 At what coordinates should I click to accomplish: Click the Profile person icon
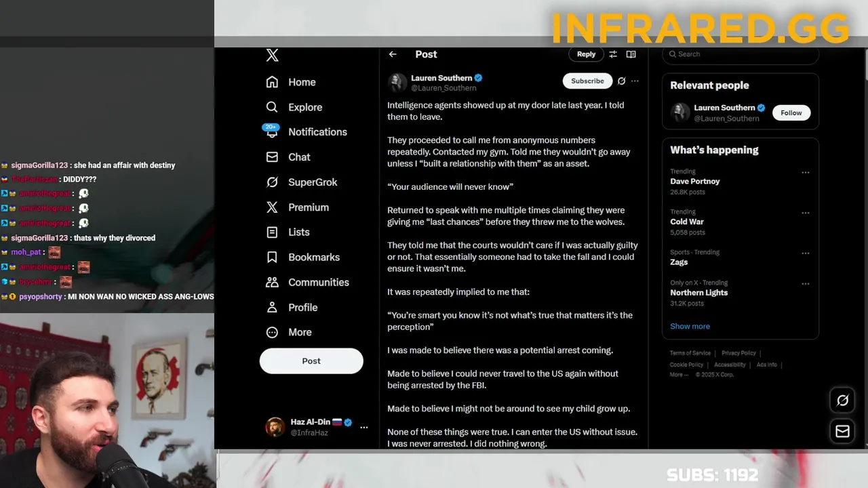272,307
